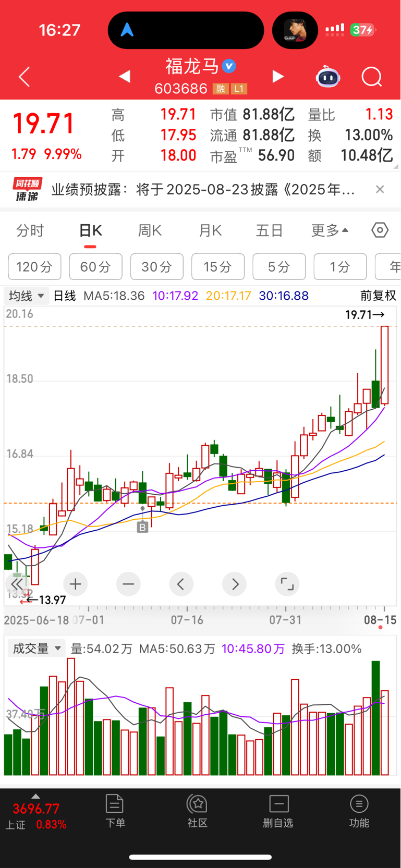The image size is (401, 868).
Task: Open the 业绩预披露 announcement text
Action: pos(203,189)
